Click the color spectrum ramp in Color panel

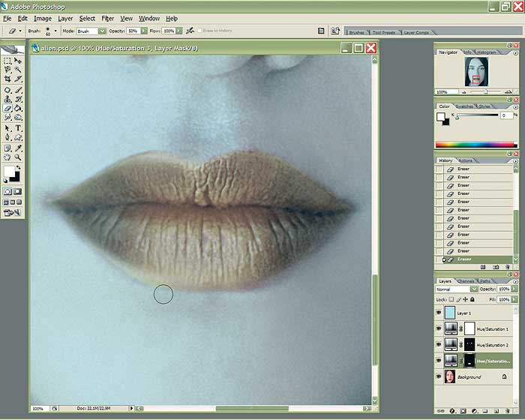click(x=476, y=145)
